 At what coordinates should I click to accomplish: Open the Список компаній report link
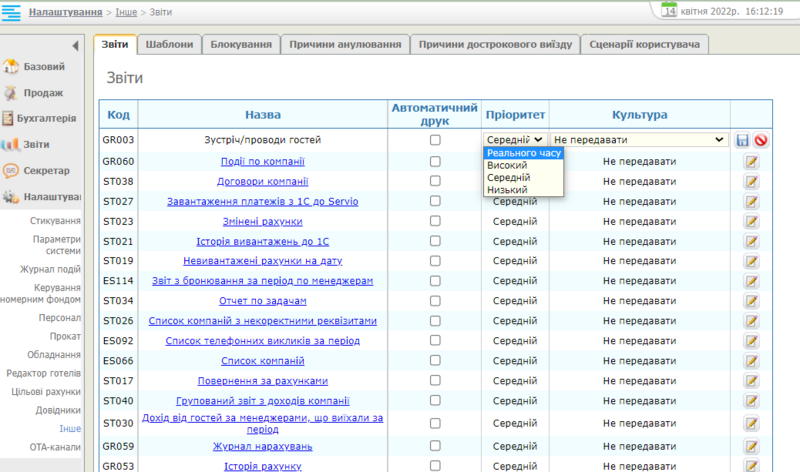click(263, 361)
